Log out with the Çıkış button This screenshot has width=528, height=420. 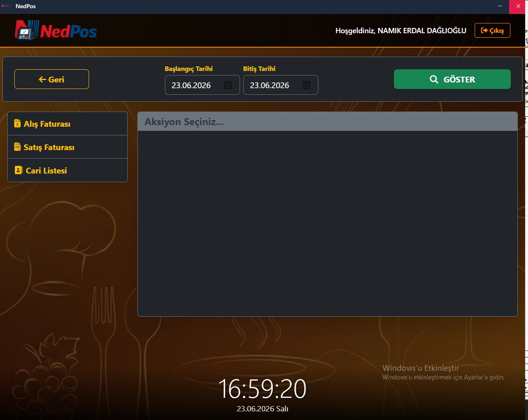tap(492, 30)
